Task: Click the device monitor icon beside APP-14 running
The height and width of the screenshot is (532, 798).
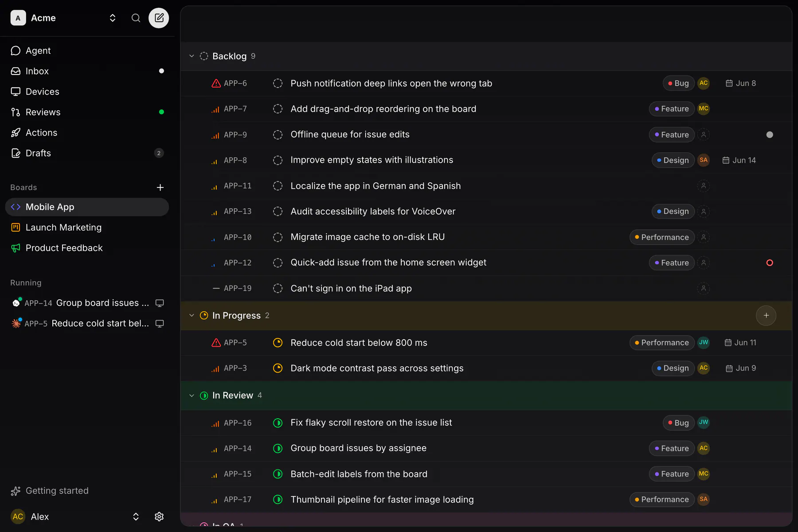Action: [160, 303]
